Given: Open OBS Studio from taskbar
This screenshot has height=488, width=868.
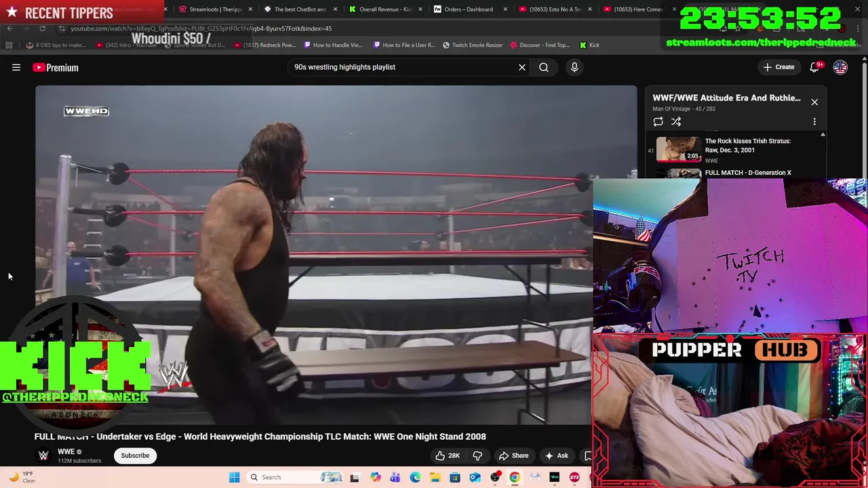Looking at the screenshot, I should 495,477.
